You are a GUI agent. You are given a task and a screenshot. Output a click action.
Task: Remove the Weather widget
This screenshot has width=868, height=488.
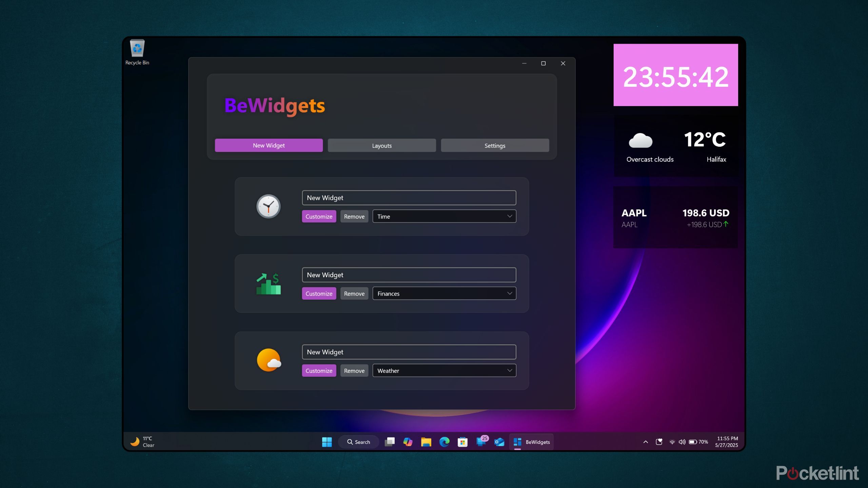click(354, 370)
